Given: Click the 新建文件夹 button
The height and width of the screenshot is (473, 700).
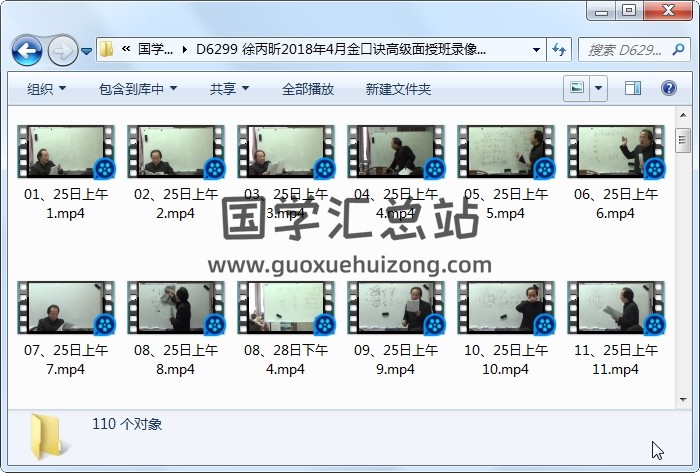Looking at the screenshot, I should 398,89.
